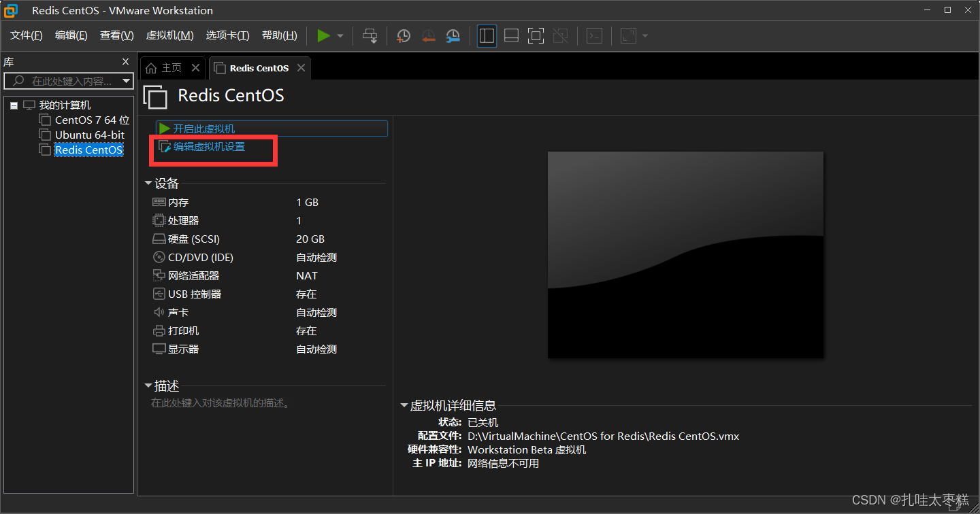Open the power options dropdown arrow
This screenshot has width=980, height=514.
pyautogui.click(x=340, y=36)
